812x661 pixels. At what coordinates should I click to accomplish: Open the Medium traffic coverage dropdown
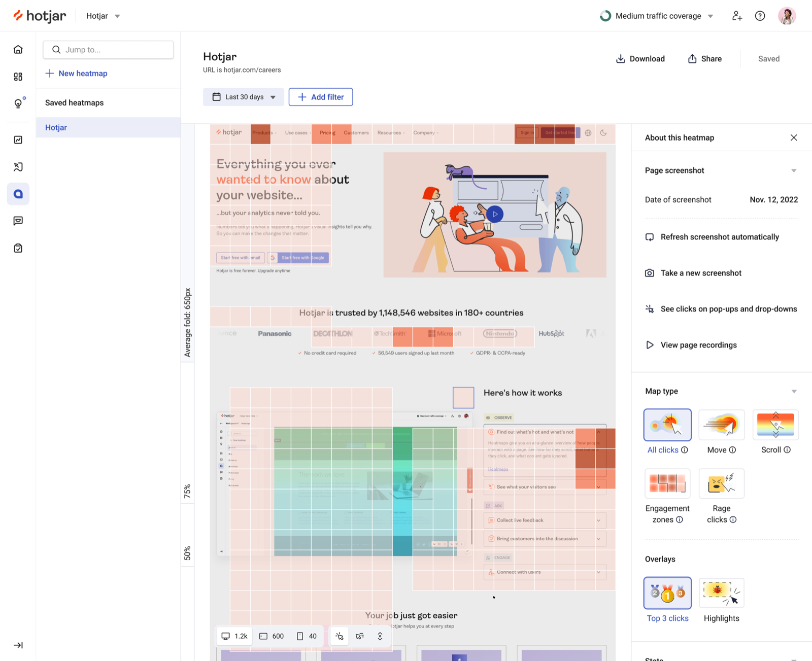pyautogui.click(x=657, y=16)
